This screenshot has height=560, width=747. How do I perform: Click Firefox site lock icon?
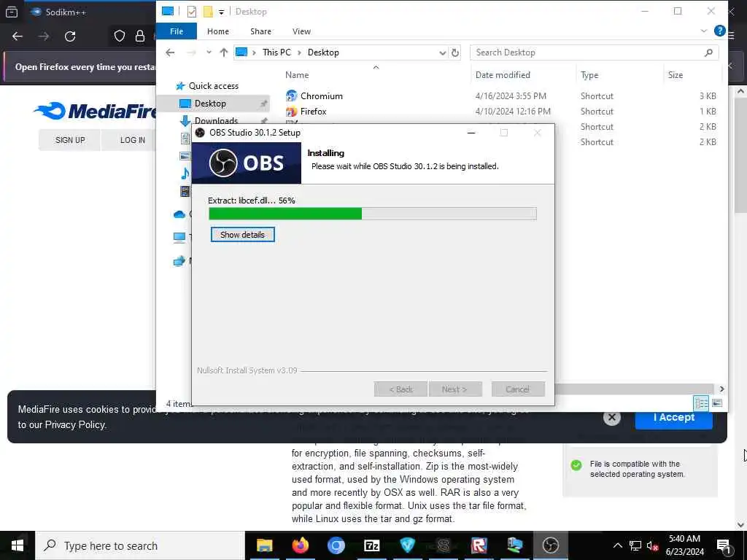tap(140, 36)
